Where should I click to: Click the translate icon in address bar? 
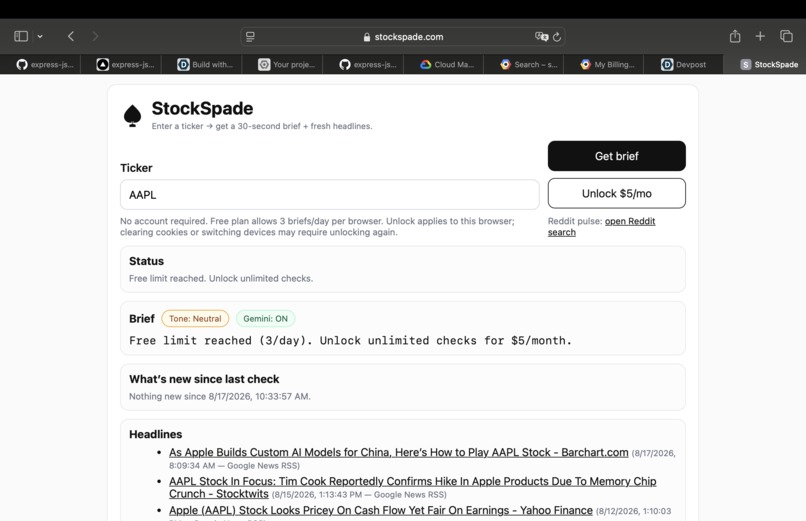pos(541,36)
